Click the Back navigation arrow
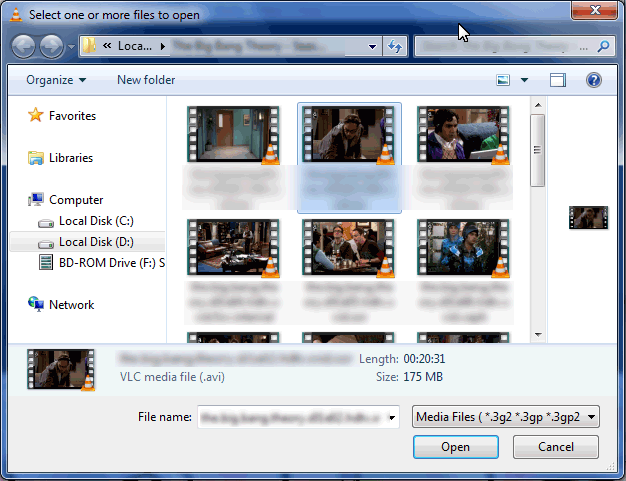The width and height of the screenshot is (626, 481). click(x=23, y=46)
